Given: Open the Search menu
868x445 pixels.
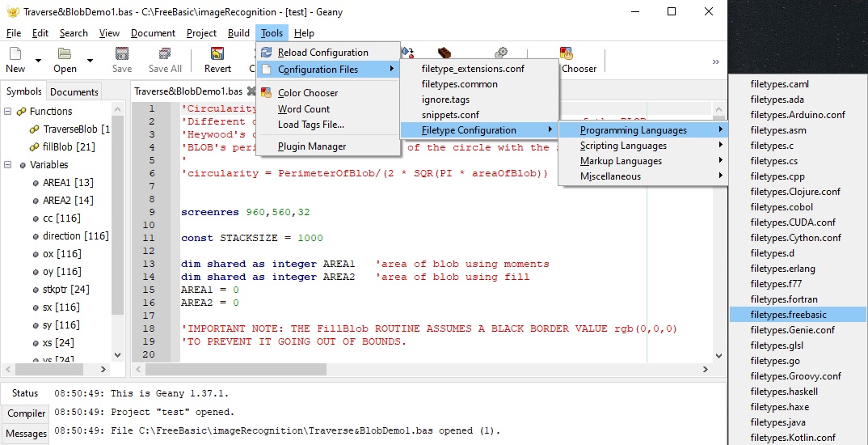Looking at the screenshot, I should point(74,33).
